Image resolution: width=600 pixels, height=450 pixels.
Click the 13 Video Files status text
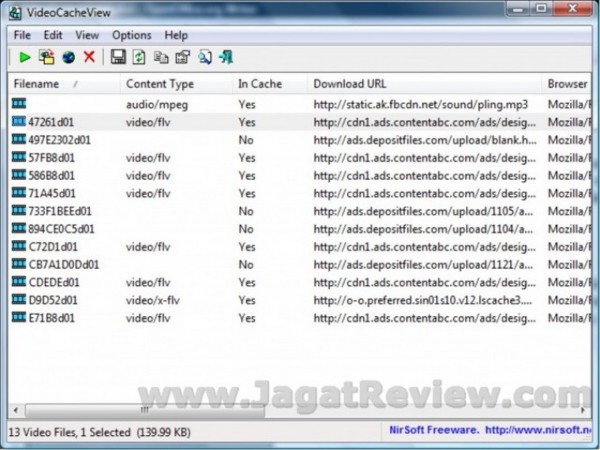(99, 432)
